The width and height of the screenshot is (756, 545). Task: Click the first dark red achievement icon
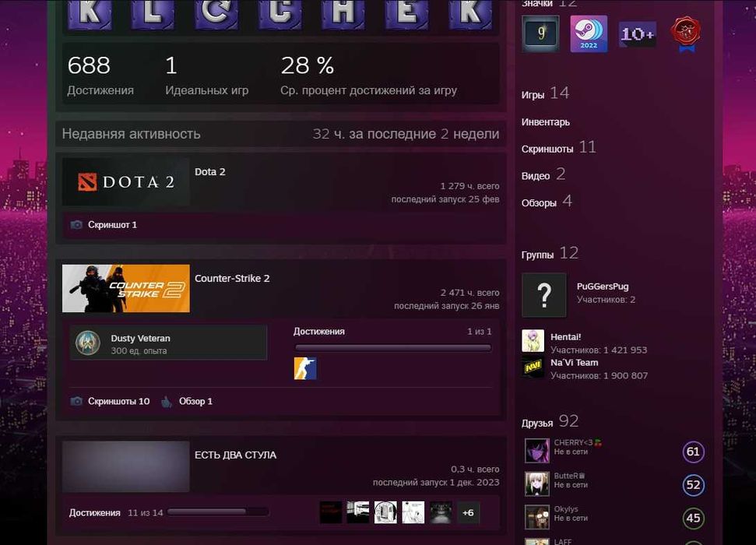(331, 512)
